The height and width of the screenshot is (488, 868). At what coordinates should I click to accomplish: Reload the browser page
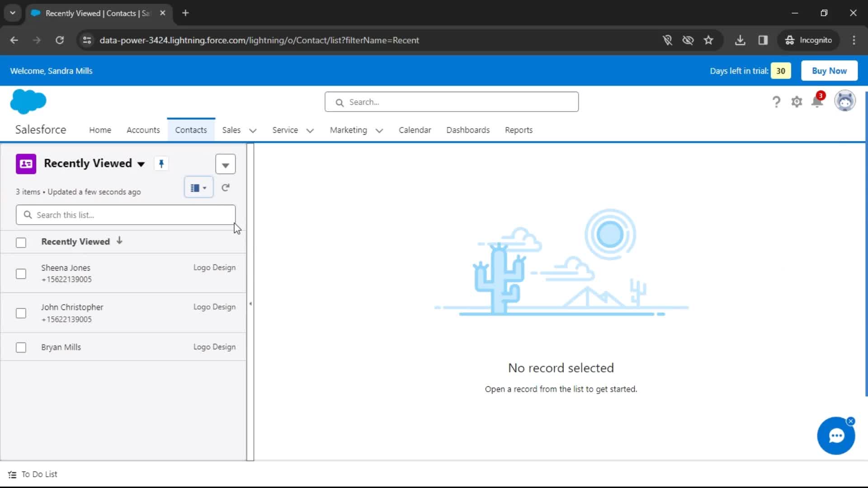(x=60, y=40)
